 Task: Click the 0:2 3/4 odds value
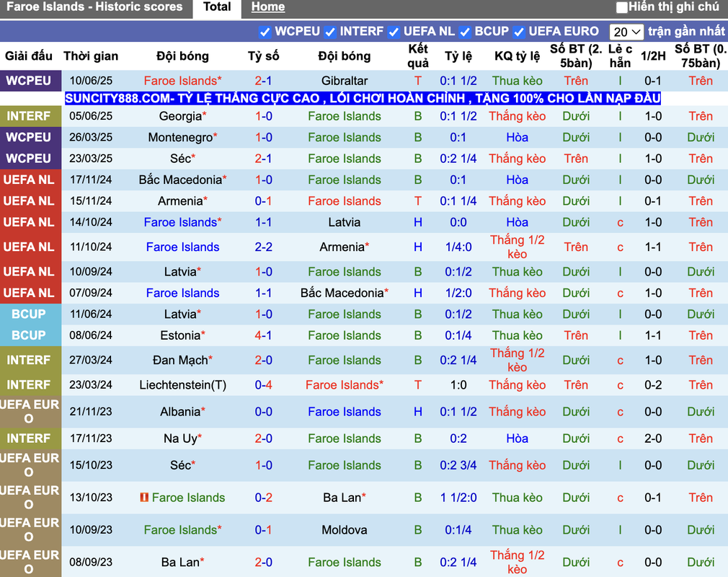(x=458, y=465)
